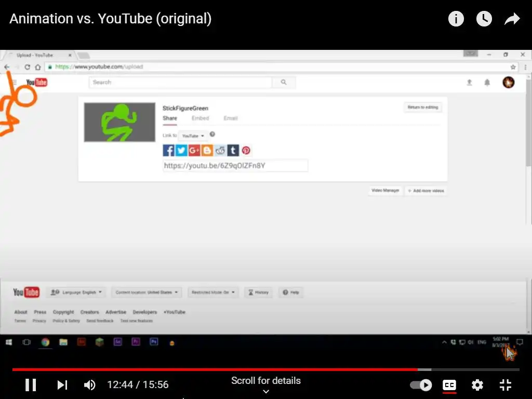
Task: Click Add more videos button
Action: 426,191
